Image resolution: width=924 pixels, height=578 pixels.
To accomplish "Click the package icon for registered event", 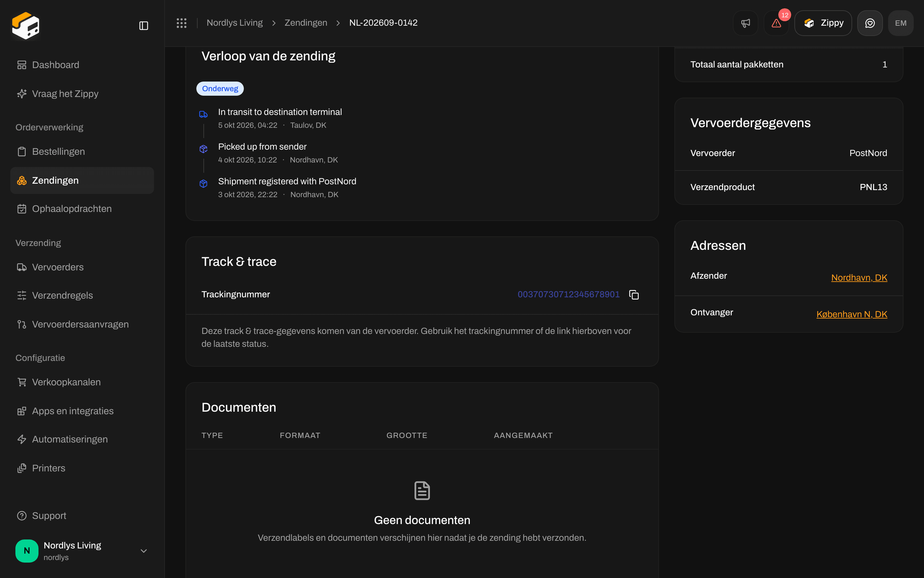I will point(203,183).
